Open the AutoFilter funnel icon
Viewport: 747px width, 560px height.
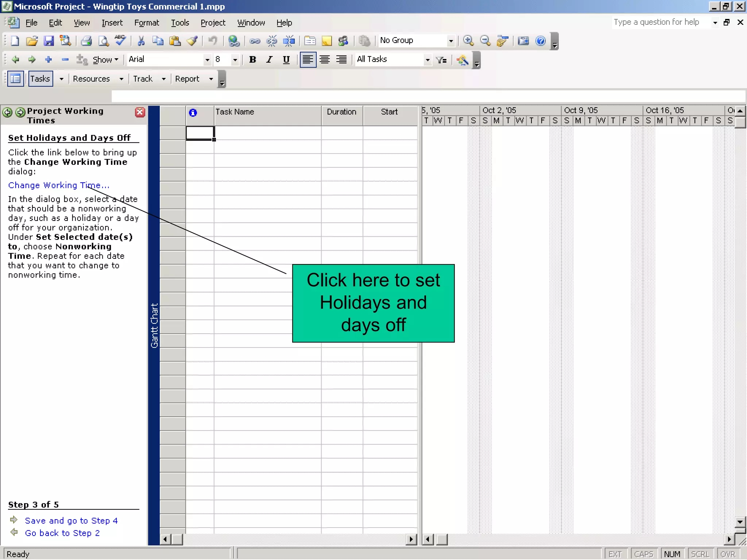click(441, 60)
